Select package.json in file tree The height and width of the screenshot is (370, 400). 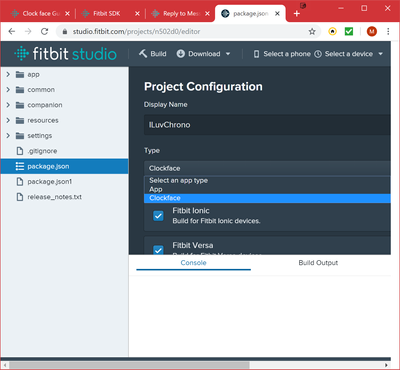tap(64, 166)
